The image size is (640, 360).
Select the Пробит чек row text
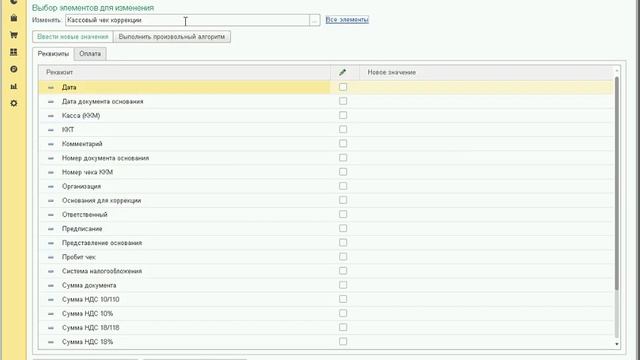tap(79, 257)
